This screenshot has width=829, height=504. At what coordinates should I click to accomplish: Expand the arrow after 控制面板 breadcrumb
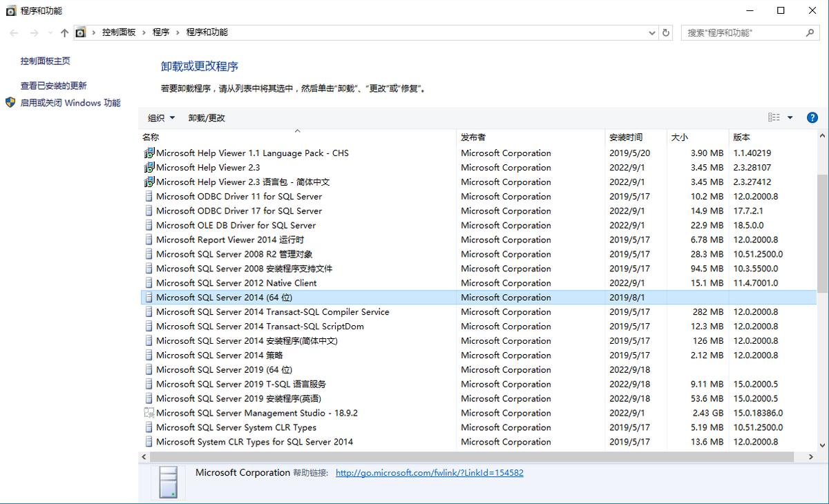pyautogui.click(x=144, y=32)
